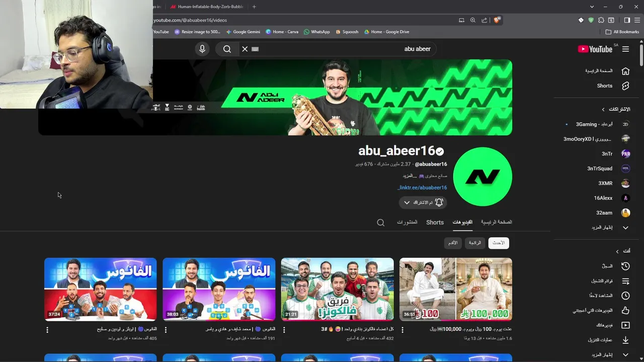Image resolution: width=644 pixels, height=362 pixels.
Task: Open 3mooOoryXD subscription channel
Action: tap(597, 139)
